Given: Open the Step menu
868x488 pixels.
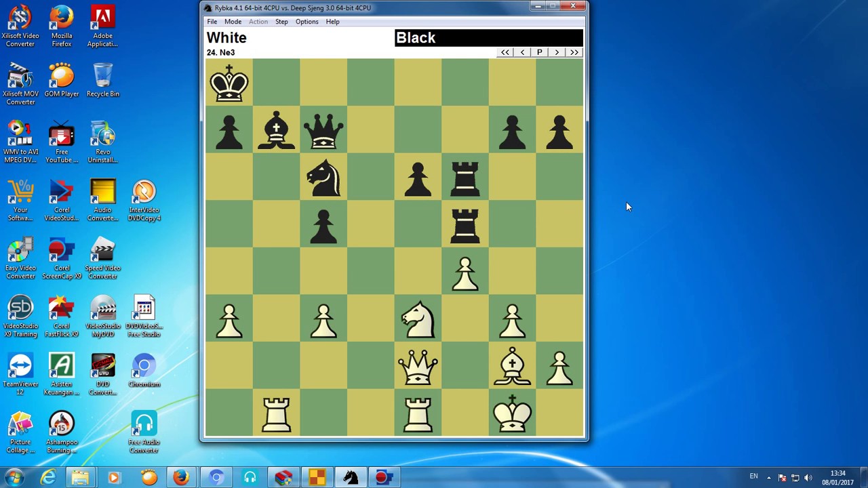Looking at the screenshot, I should 281,22.
